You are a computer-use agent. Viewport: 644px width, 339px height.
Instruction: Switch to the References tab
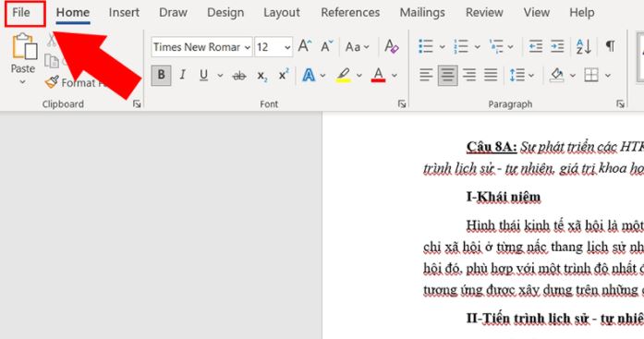[x=350, y=13]
